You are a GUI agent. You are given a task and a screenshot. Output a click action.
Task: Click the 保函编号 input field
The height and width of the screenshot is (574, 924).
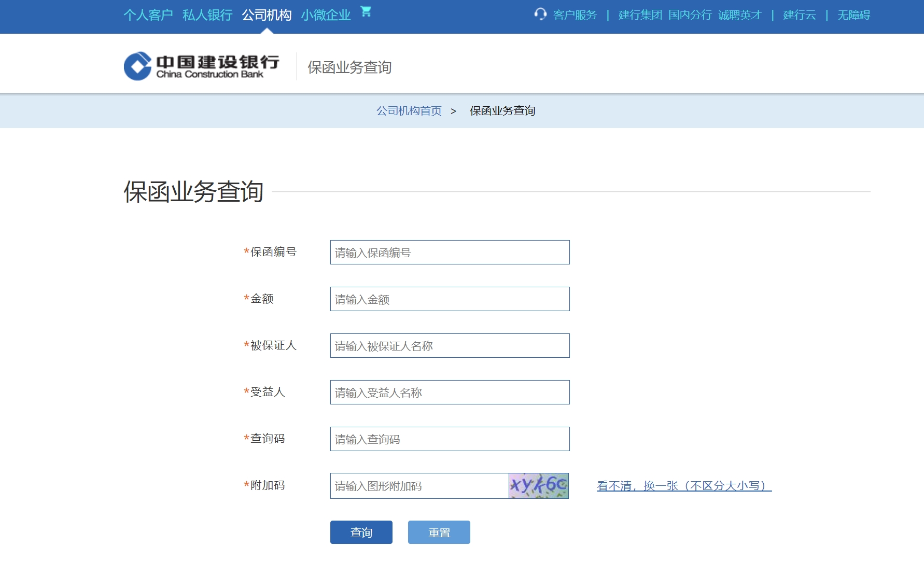coord(449,253)
